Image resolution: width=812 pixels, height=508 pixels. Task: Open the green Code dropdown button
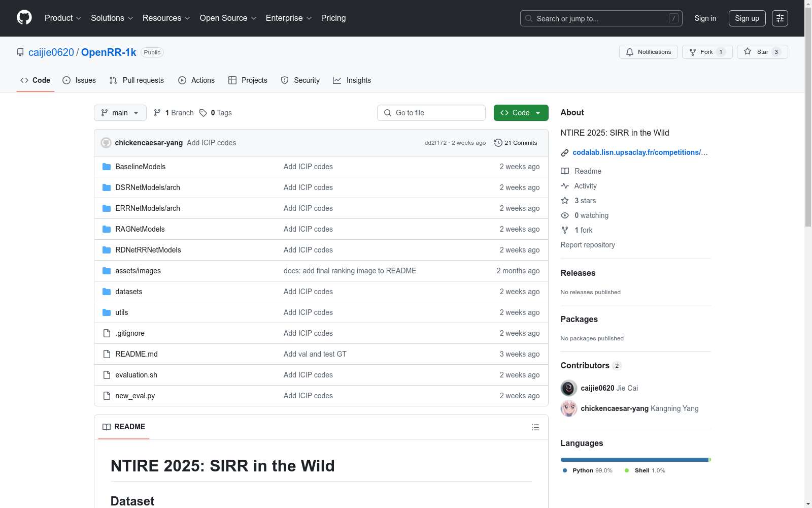coord(521,113)
